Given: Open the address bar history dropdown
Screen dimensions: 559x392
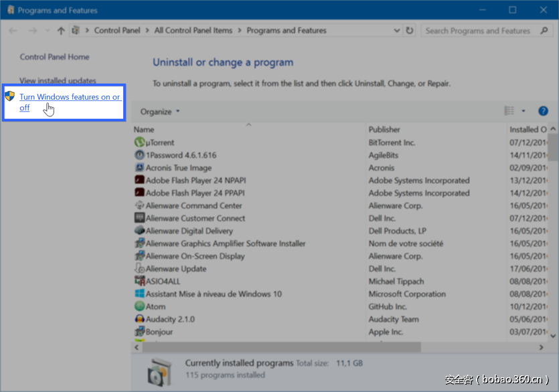Looking at the screenshot, I should point(397,31).
